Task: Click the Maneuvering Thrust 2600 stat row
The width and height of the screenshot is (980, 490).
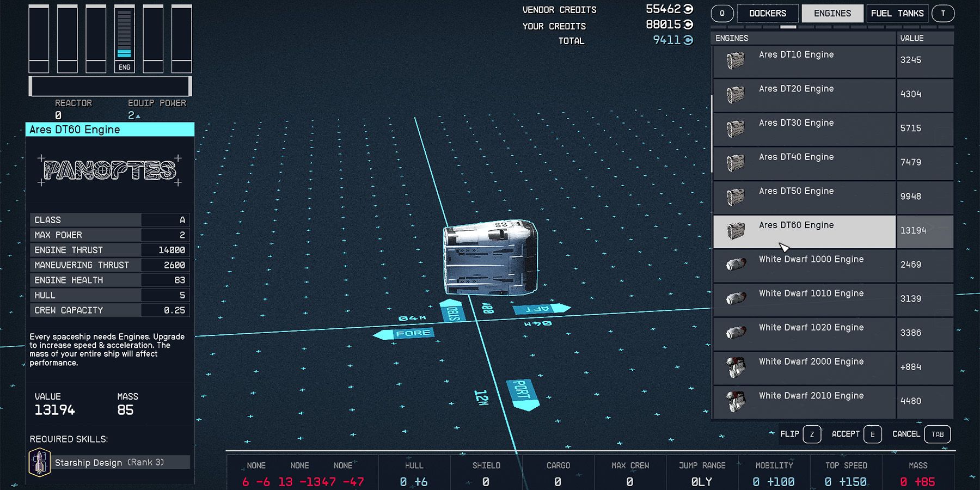Action: coord(109,265)
